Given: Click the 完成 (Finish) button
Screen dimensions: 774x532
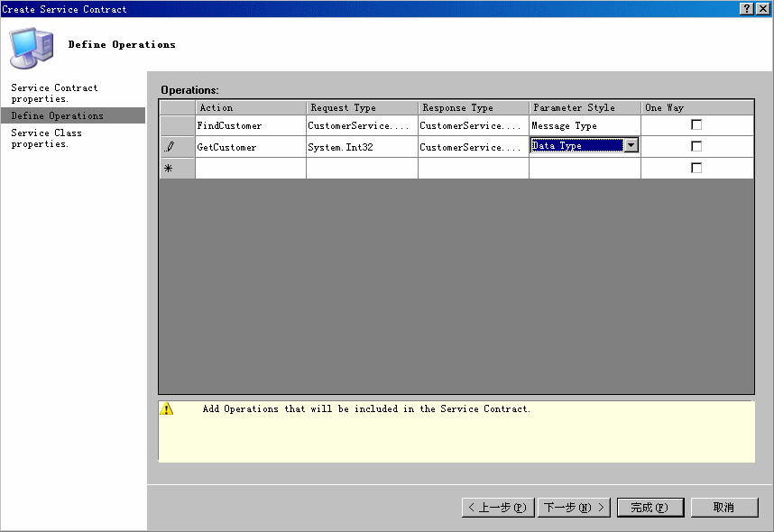Looking at the screenshot, I should click(x=650, y=508).
